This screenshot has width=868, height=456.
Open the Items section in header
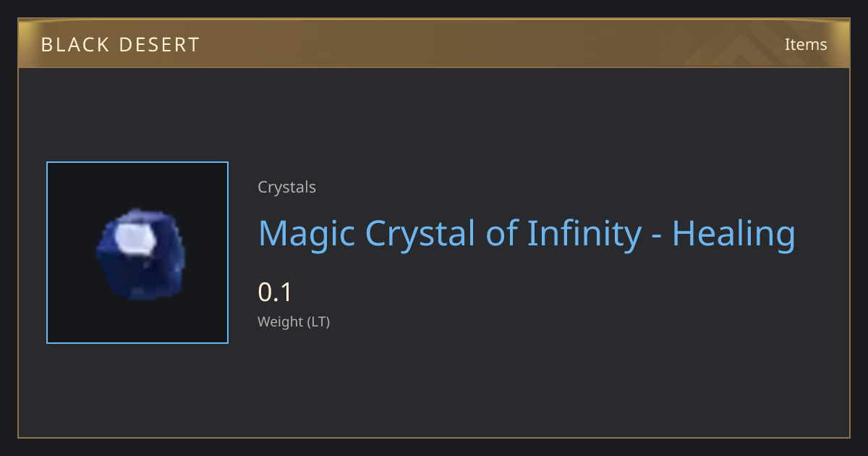point(806,44)
